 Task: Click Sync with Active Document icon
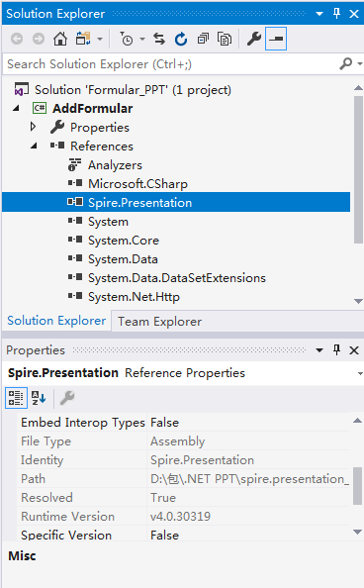(159, 39)
